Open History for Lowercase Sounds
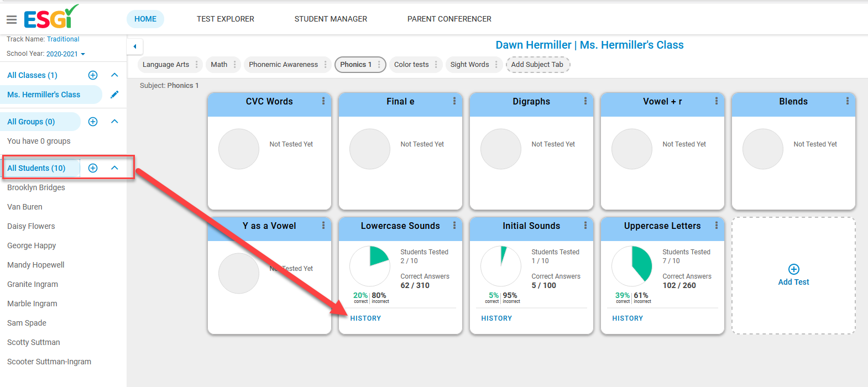 pos(365,318)
